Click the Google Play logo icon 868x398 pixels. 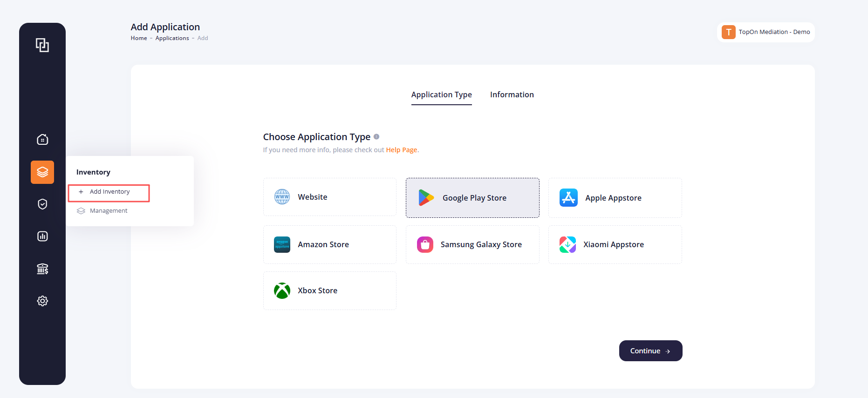coord(426,198)
